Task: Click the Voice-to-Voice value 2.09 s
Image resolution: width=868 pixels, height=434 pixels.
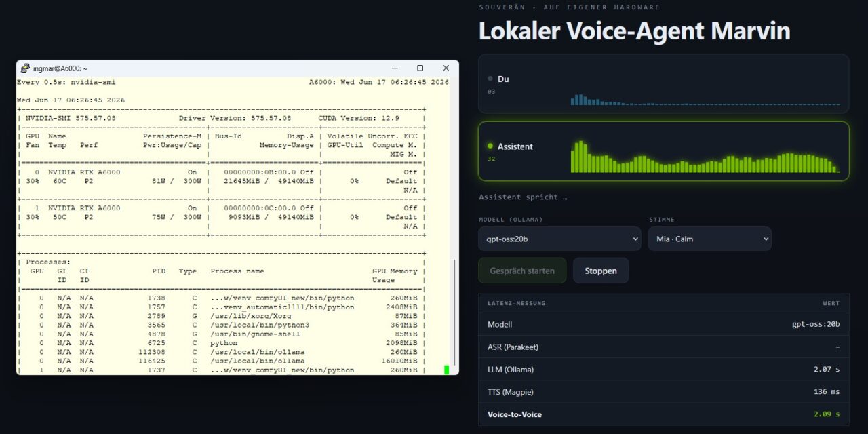Action: (x=827, y=414)
